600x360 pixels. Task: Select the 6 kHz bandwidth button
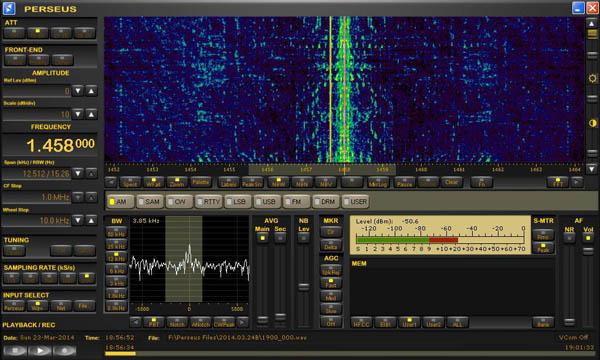[116, 270]
